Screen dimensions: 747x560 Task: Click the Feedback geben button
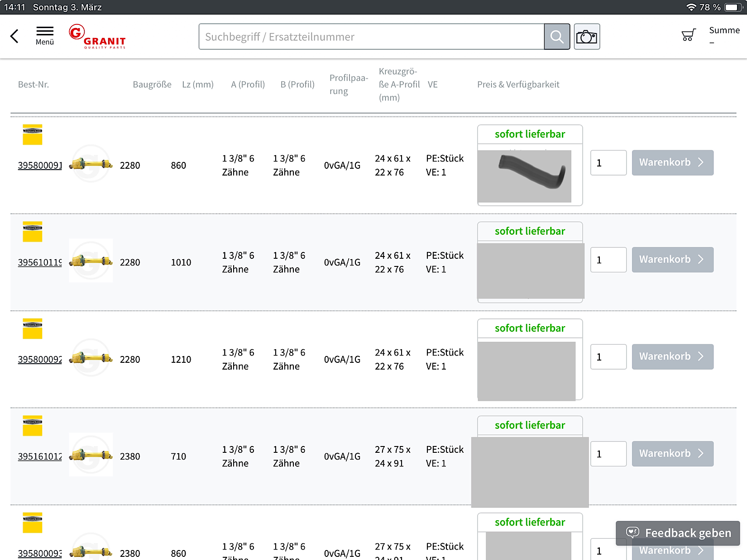[678, 533]
